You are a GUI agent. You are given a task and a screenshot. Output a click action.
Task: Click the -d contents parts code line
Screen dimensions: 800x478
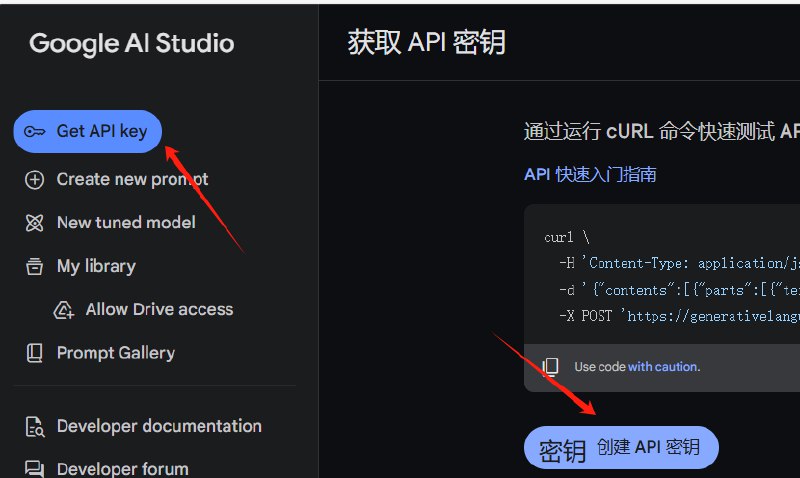[x=679, y=290]
